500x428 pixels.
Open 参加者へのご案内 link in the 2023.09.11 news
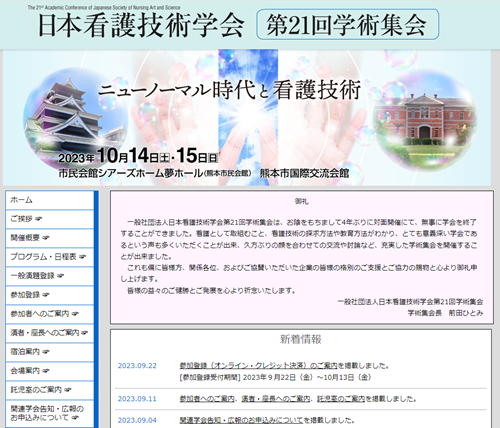pyautogui.click(x=207, y=399)
